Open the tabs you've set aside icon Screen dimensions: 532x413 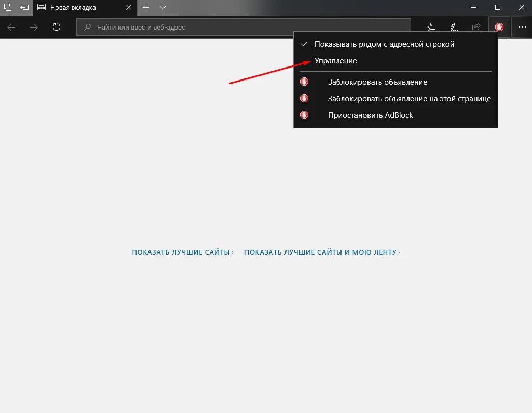[7, 7]
